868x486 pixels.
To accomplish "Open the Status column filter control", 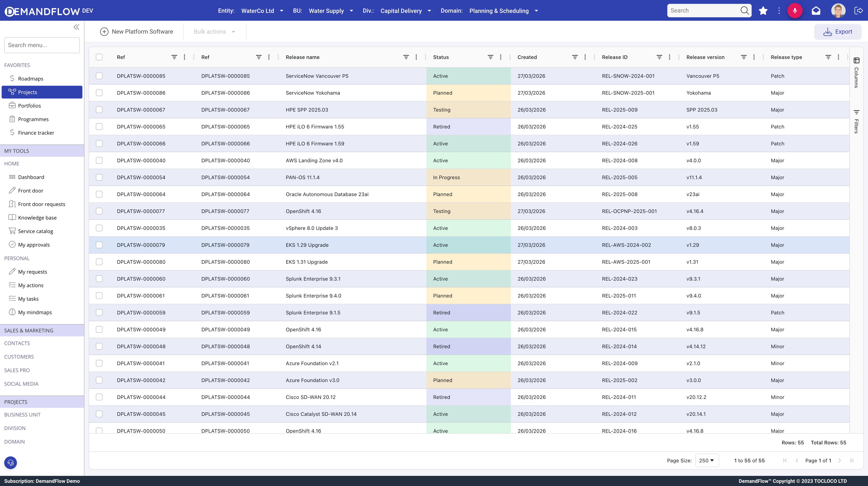I will (x=490, y=57).
